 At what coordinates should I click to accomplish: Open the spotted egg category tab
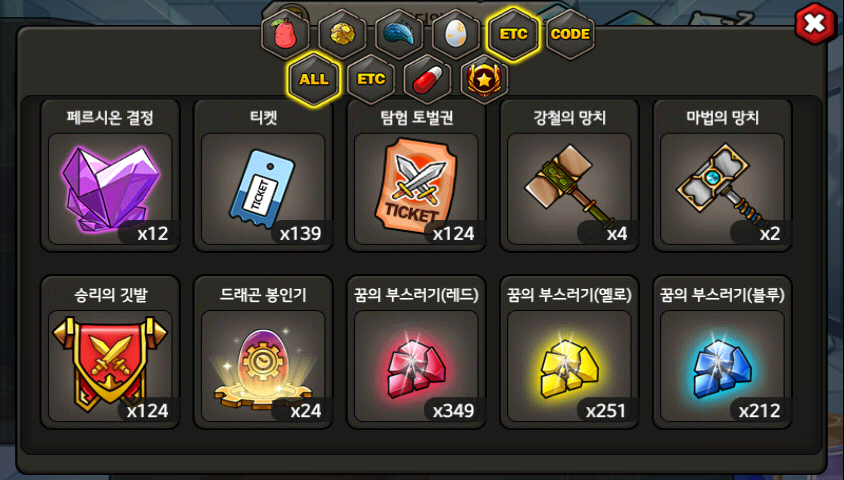(x=456, y=34)
